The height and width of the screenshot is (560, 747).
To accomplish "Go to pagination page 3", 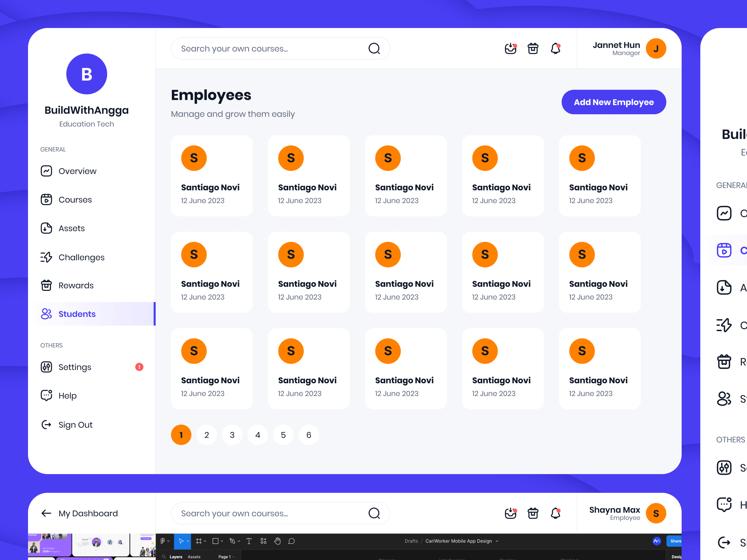I will tap(232, 435).
